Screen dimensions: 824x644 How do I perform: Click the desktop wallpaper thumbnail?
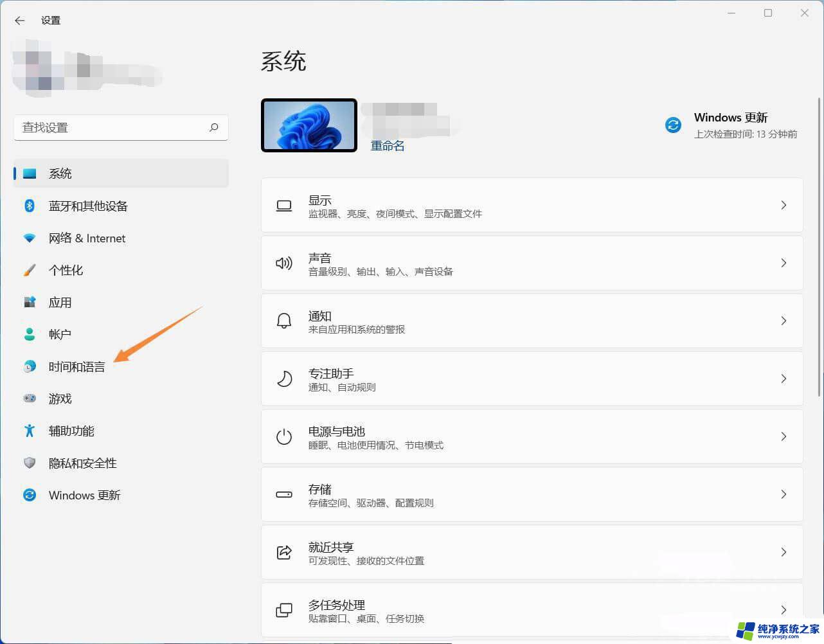(x=309, y=125)
